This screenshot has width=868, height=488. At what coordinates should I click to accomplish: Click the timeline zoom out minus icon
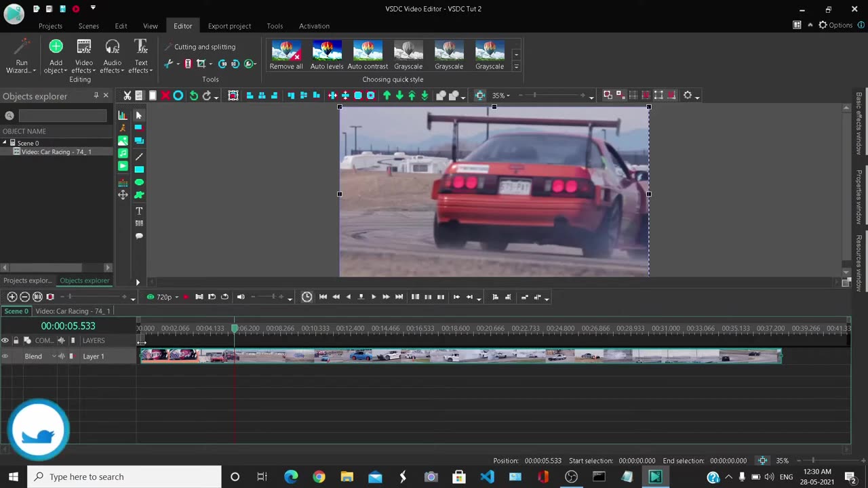tap(24, 297)
